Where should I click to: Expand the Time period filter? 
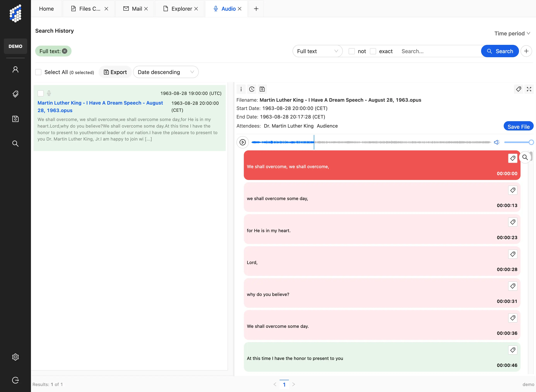coord(512,33)
